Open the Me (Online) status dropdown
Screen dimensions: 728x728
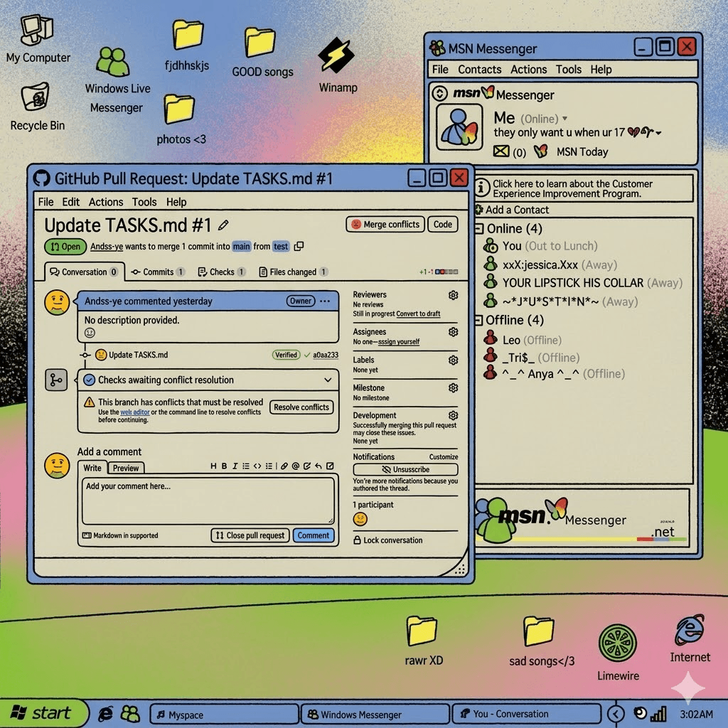[x=564, y=119]
